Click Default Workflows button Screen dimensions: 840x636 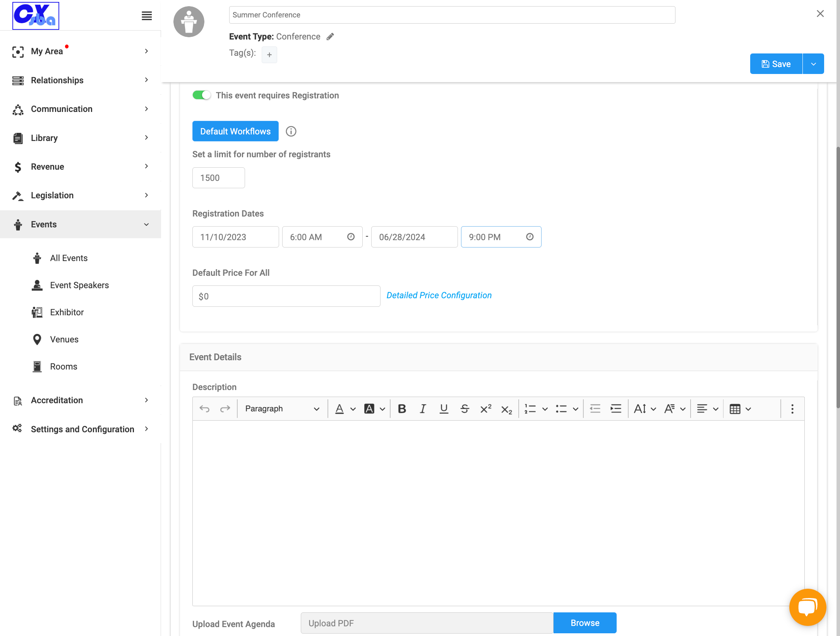(235, 131)
